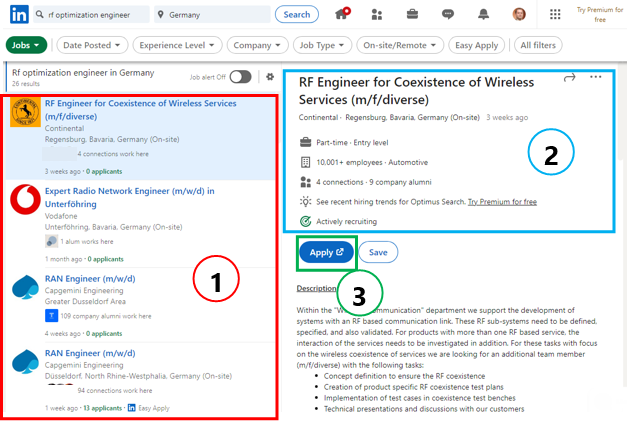Click Continental company name in job details

point(318,117)
